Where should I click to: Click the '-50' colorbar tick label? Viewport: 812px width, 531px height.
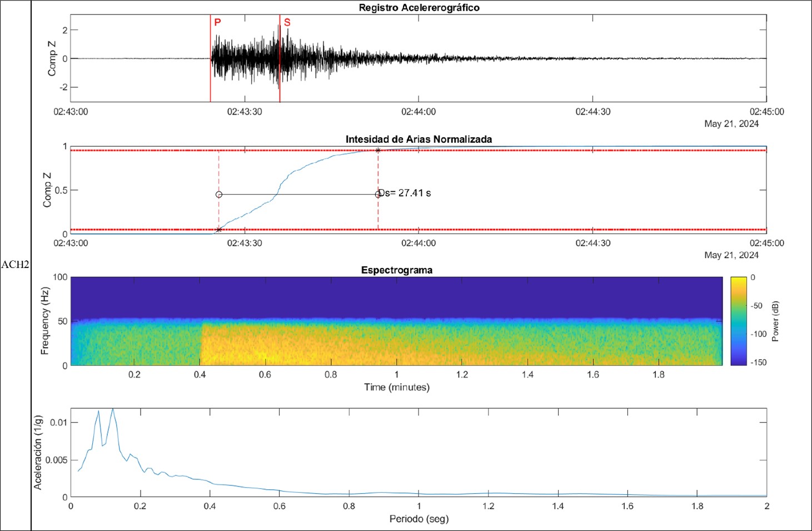tap(756, 306)
